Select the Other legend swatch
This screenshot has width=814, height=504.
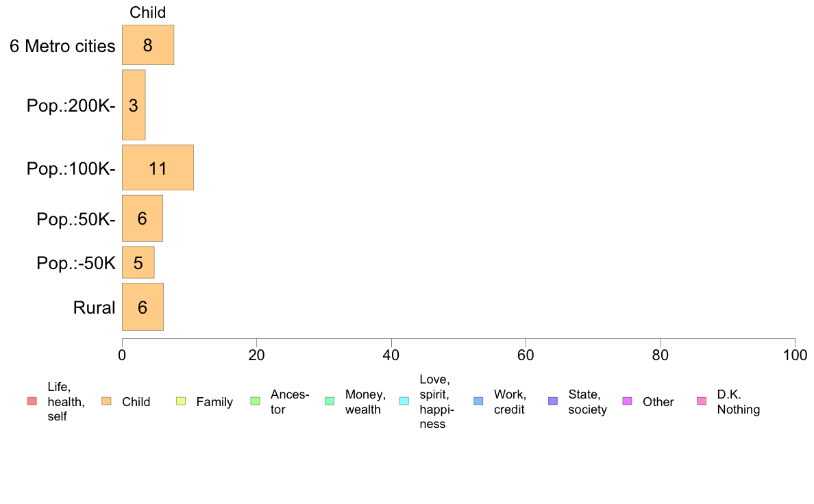[x=627, y=401]
